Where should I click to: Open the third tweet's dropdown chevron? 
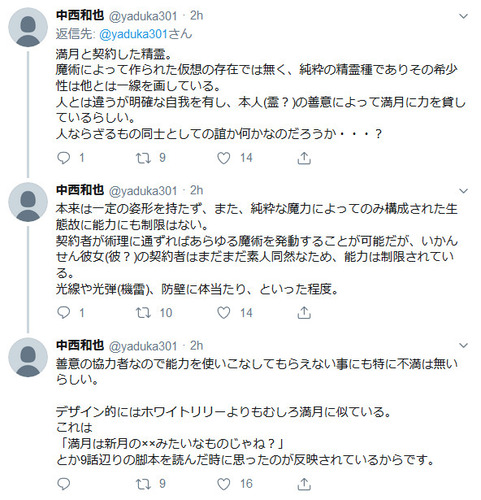pyautogui.click(x=463, y=345)
